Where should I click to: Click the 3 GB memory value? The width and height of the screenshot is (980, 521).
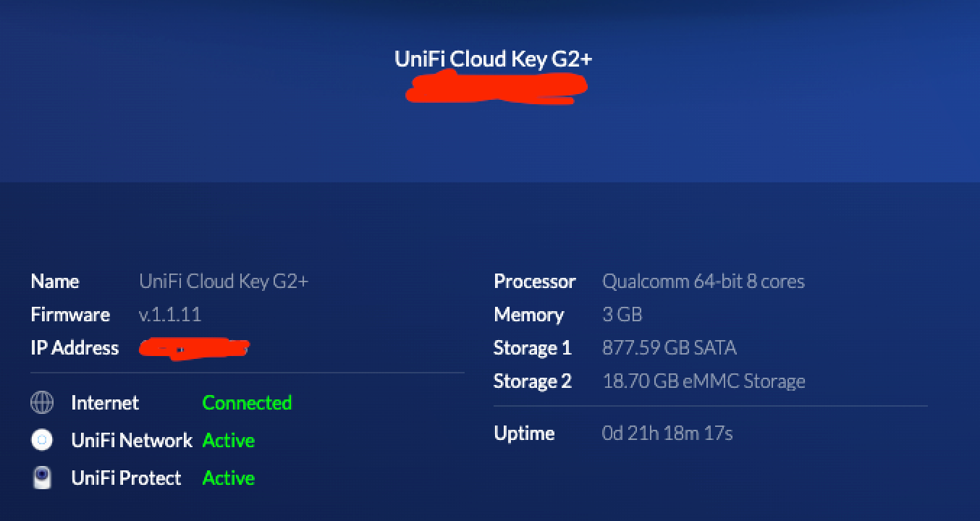click(x=622, y=315)
